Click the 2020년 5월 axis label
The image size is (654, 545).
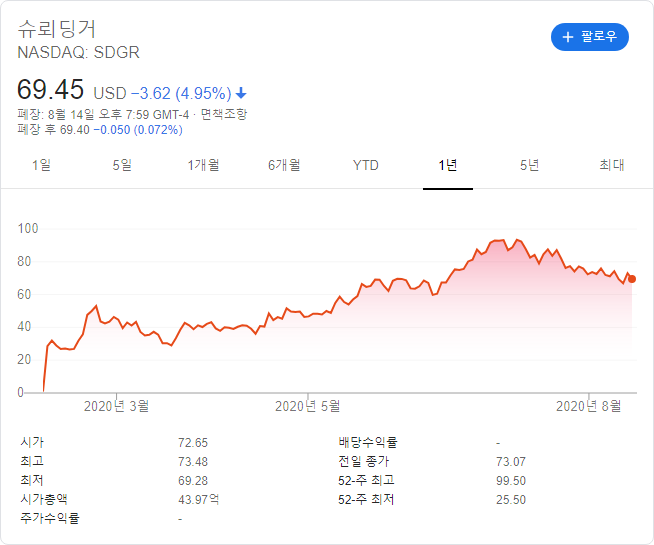(307, 406)
